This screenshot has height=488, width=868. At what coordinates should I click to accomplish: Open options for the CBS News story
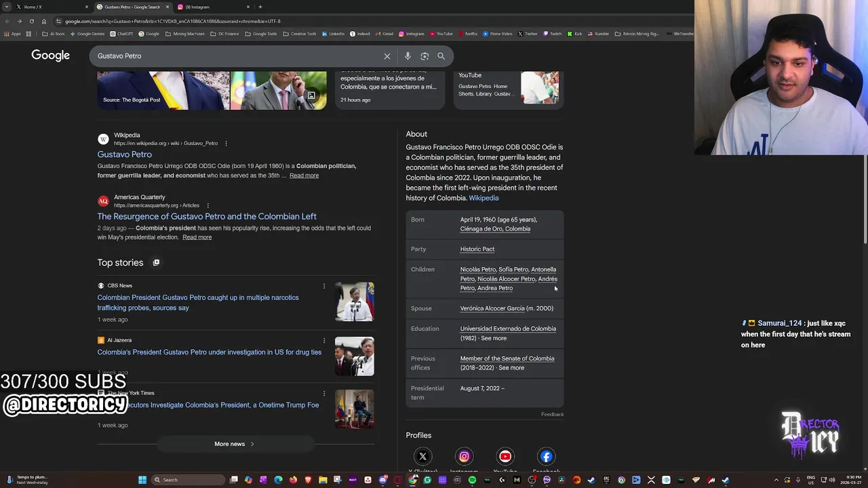click(x=324, y=286)
